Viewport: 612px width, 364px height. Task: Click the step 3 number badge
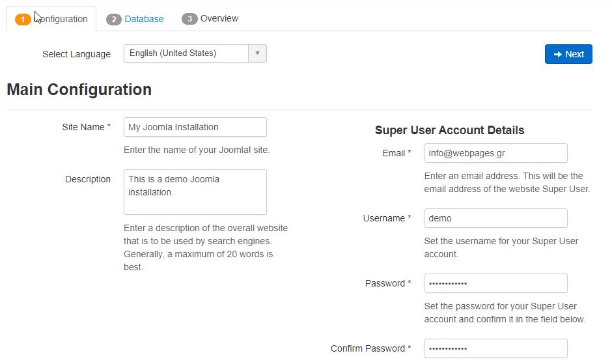point(189,19)
